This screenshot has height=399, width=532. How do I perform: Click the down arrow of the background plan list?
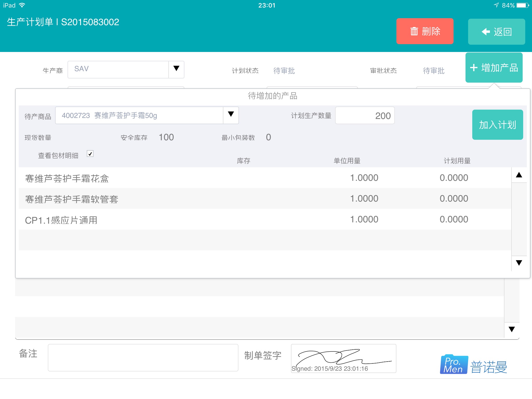click(x=512, y=330)
